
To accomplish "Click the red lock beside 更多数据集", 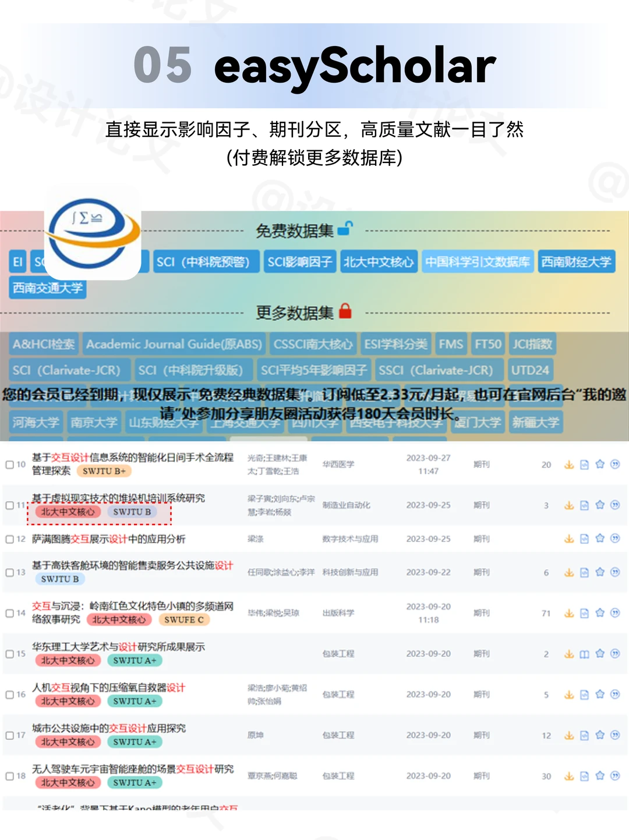I will pos(345,312).
